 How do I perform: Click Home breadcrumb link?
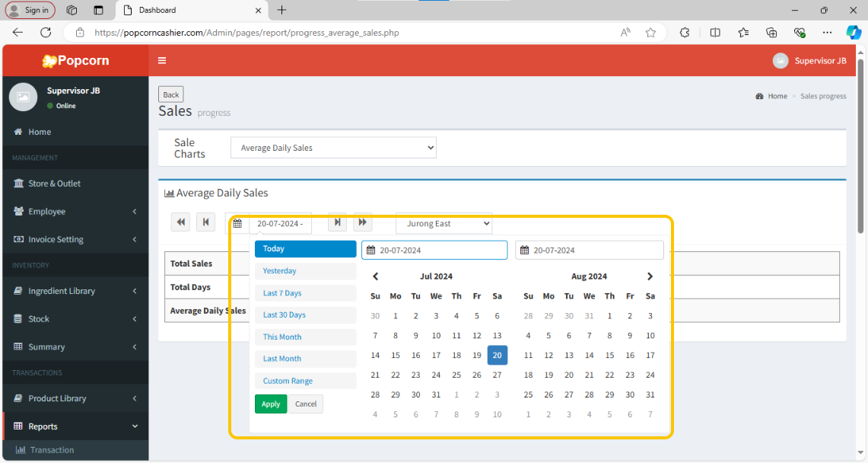[x=777, y=97]
